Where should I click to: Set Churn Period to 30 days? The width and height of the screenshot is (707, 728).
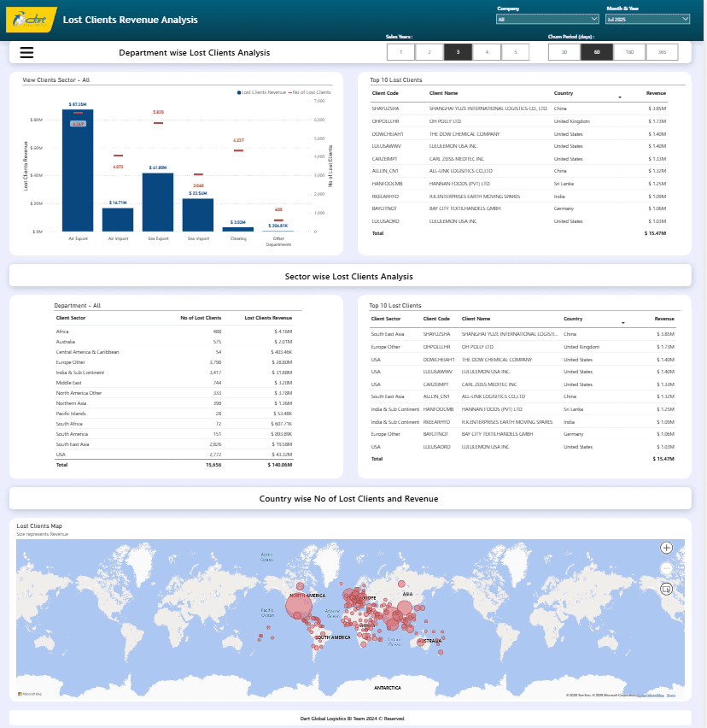pos(564,52)
